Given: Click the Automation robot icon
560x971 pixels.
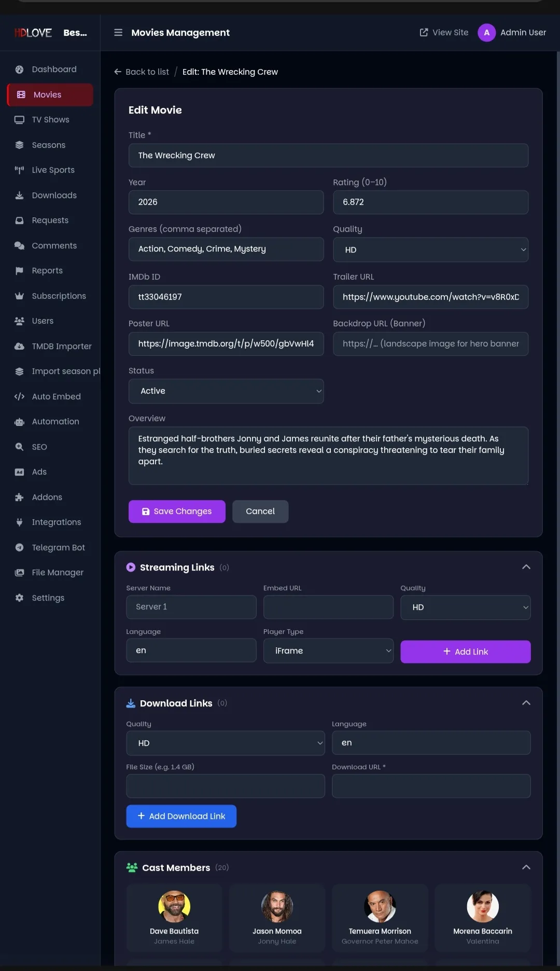Looking at the screenshot, I should (x=19, y=422).
